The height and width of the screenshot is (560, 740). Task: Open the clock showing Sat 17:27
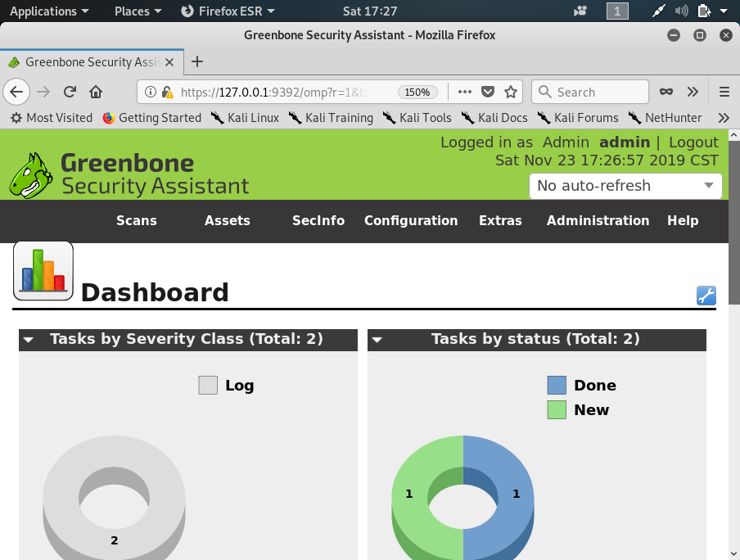[x=370, y=11]
